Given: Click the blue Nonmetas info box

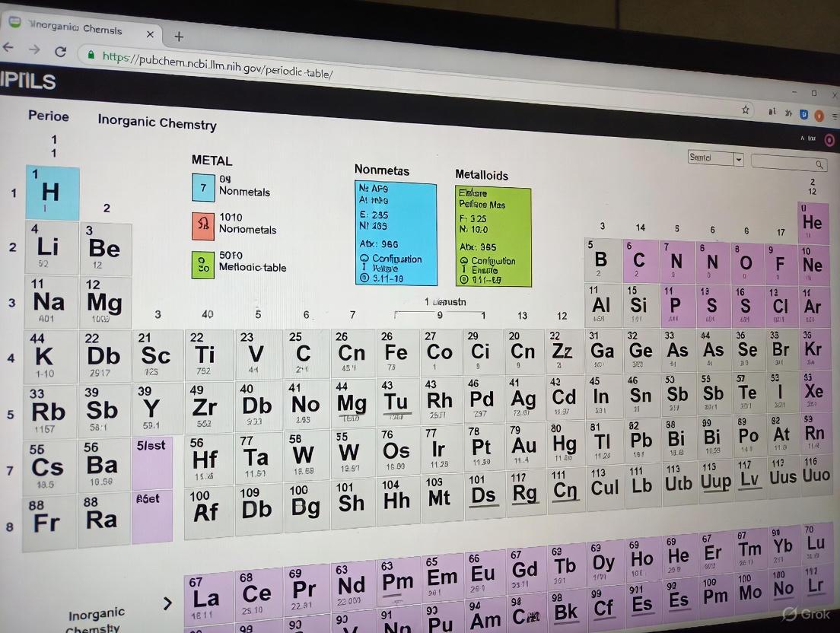Looking at the screenshot, I should 396,234.
